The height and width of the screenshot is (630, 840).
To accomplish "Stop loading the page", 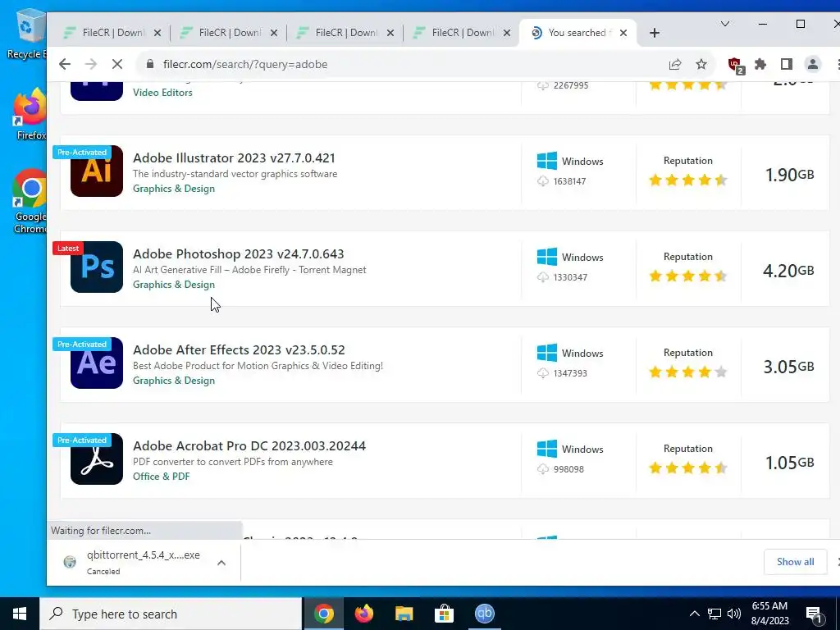I will click(x=117, y=64).
